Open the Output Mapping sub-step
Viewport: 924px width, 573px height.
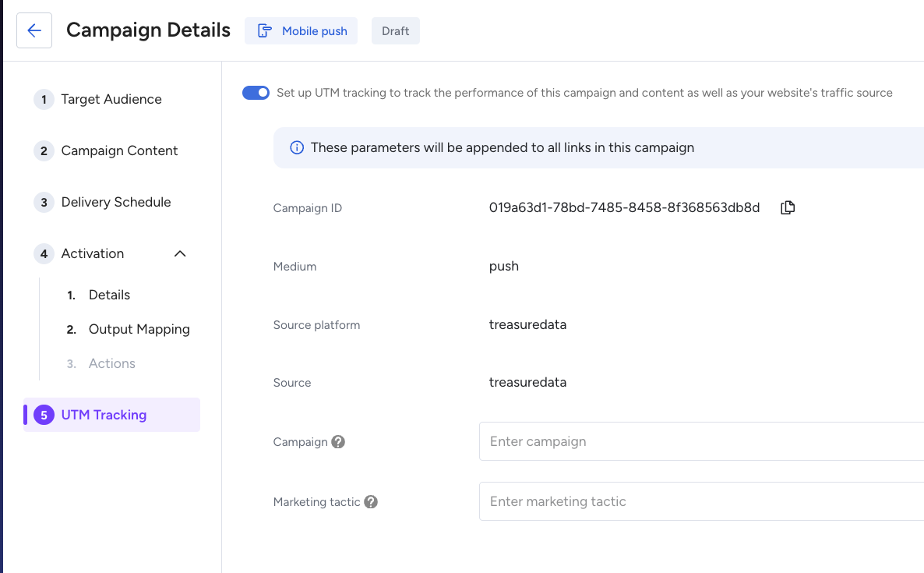139,329
